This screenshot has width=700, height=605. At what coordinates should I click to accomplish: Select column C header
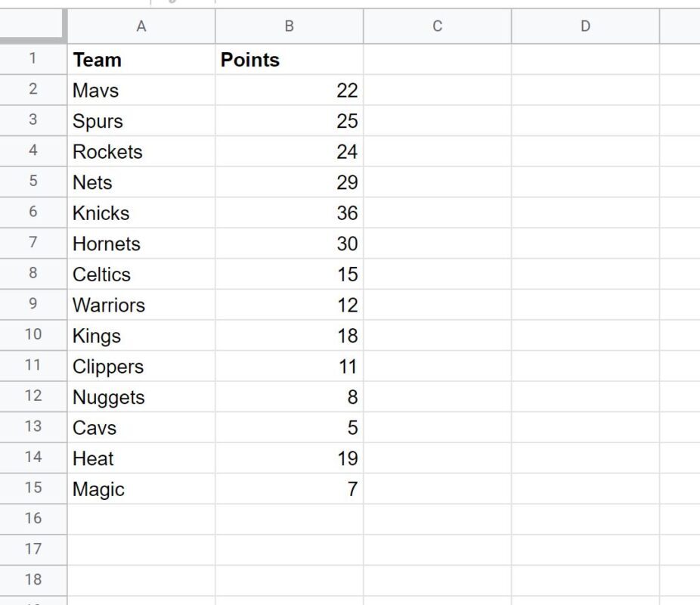[x=438, y=26]
